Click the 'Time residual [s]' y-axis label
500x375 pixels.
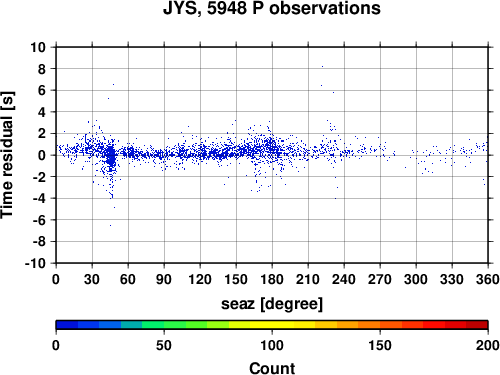(7, 155)
